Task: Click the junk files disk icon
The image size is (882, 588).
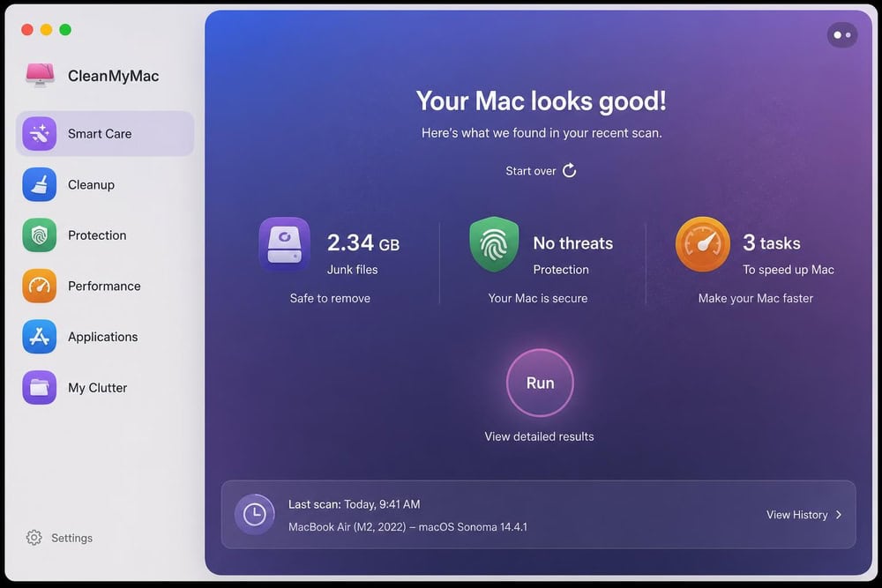Action: click(x=284, y=244)
